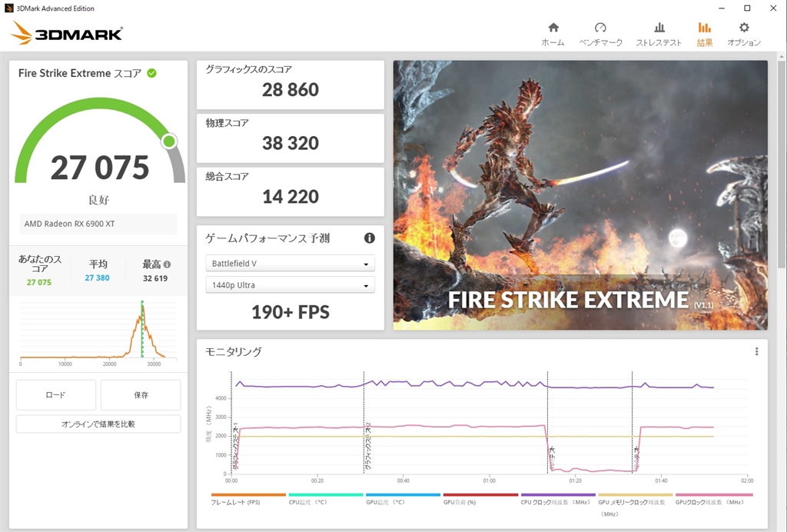The image size is (787, 532).
Task: Open the 1440p Ultra resolution dropdown
Action: [290, 285]
